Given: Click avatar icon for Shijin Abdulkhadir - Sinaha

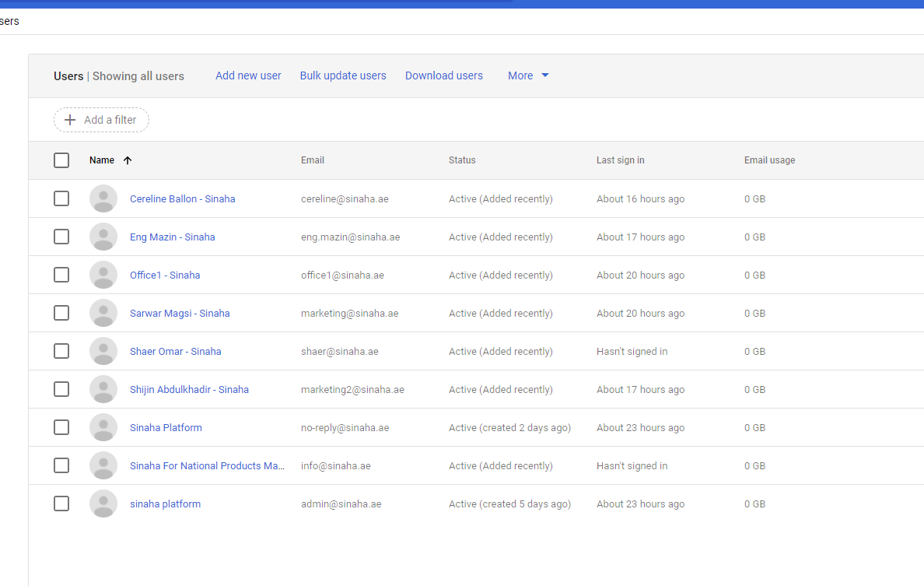Looking at the screenshot, I should click(x=103, y=389).
